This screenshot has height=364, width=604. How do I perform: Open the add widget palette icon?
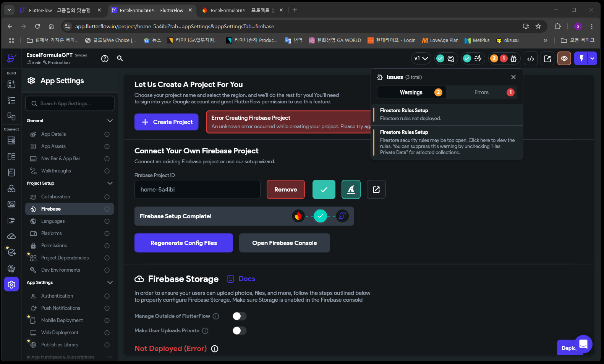point(11,84)
